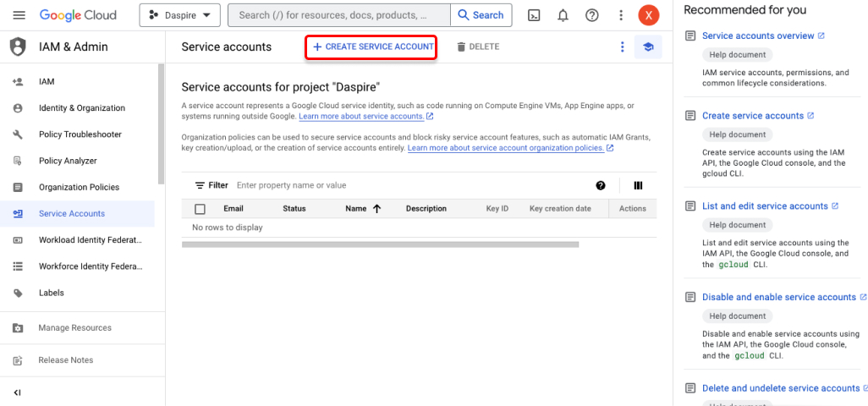
Task: Collapse the sidebar with arrow icon
Action: pyautogui.click(x=17, y=392)
